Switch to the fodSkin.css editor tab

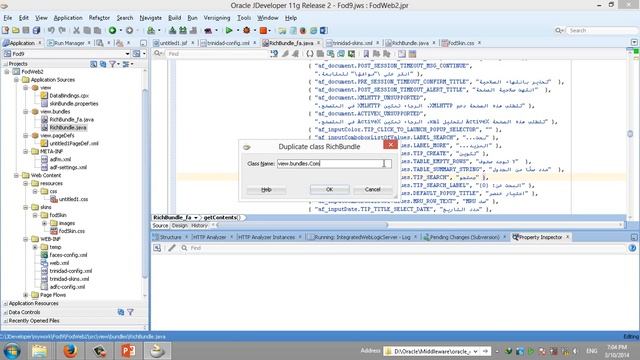(x=461, y=43)
